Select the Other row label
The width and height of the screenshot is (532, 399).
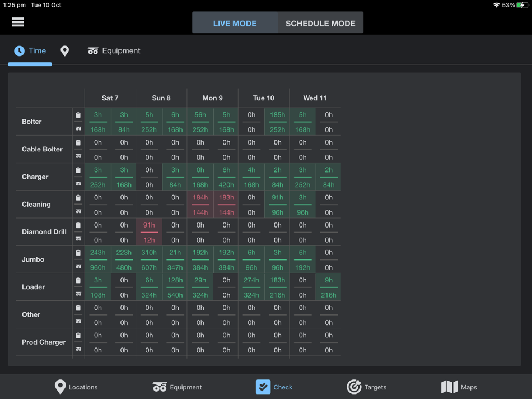[x=31, y=314]
